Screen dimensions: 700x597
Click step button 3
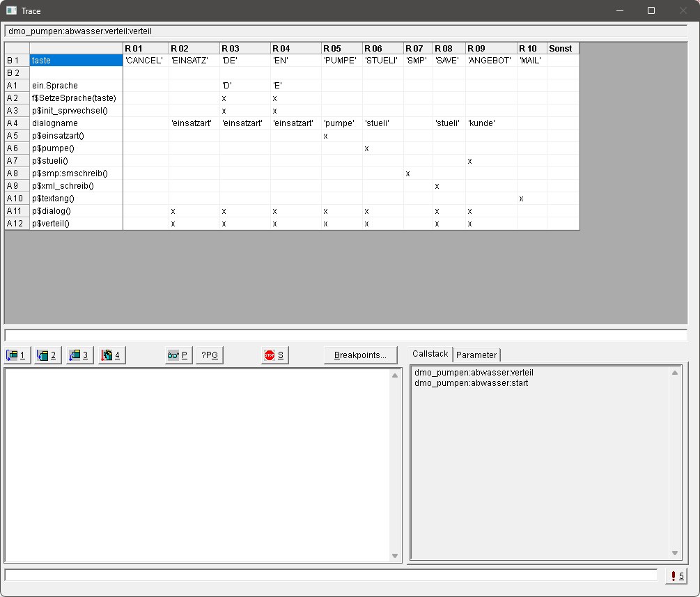(x=80, y=355)
